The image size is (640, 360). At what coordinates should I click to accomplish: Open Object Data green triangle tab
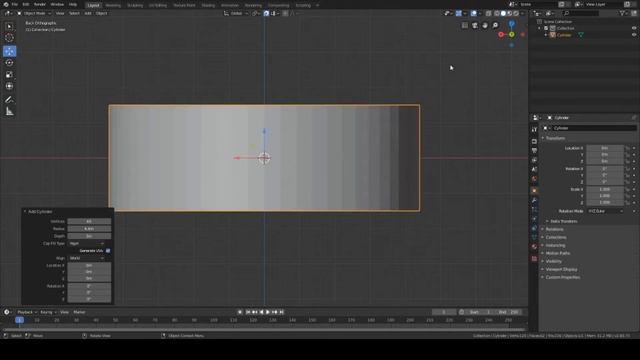[x=534, y=237]
